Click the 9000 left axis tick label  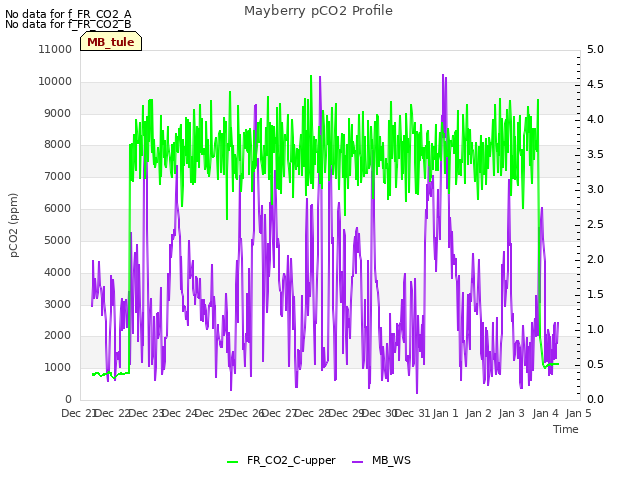(x=58, y=113)
